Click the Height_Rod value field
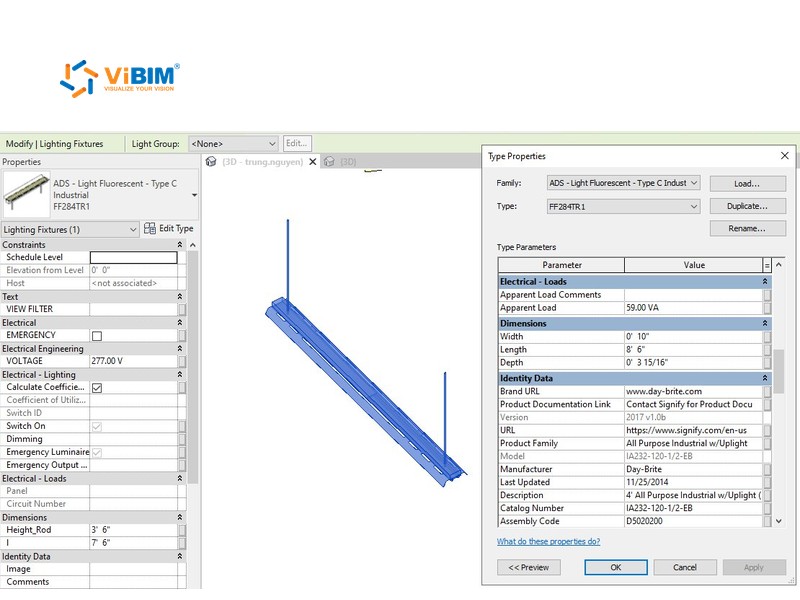This screenshot has width=800, height=600. pos(134,530)
